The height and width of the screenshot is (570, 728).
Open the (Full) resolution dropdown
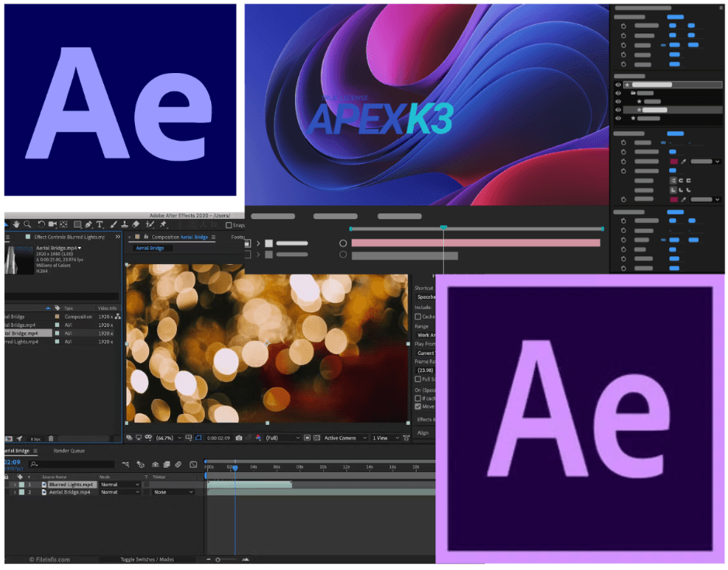tap(283, 438)
